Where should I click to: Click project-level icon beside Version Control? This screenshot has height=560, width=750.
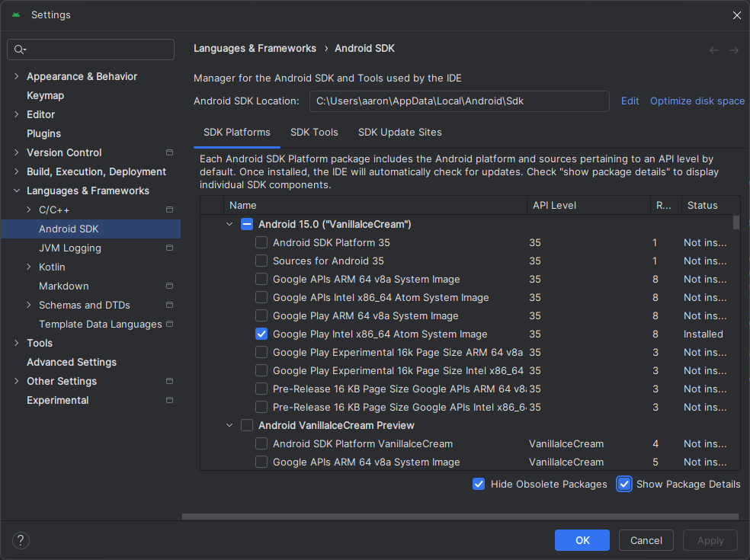point(169,153)
